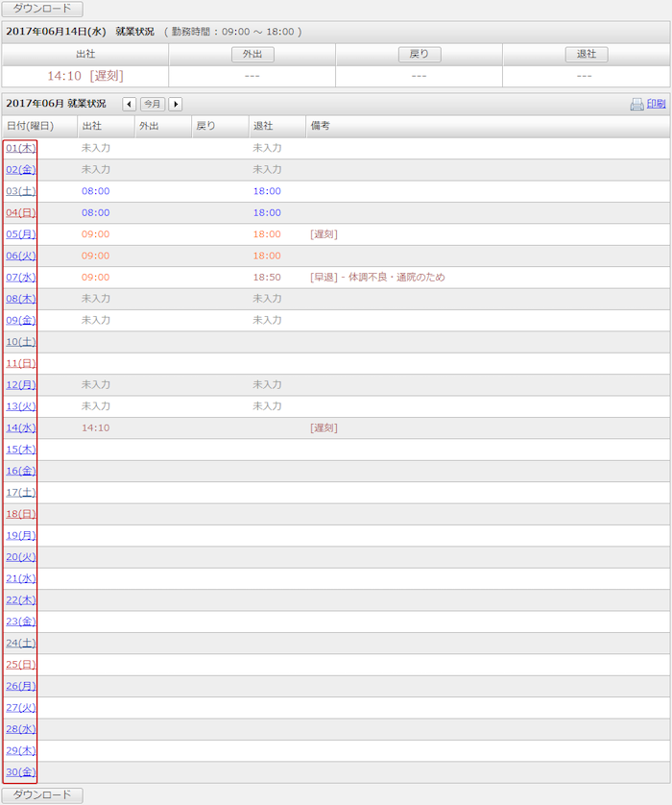This screenshot has width=672, height=805.
Task: Select the 11(日) date link
Action: 20,363
